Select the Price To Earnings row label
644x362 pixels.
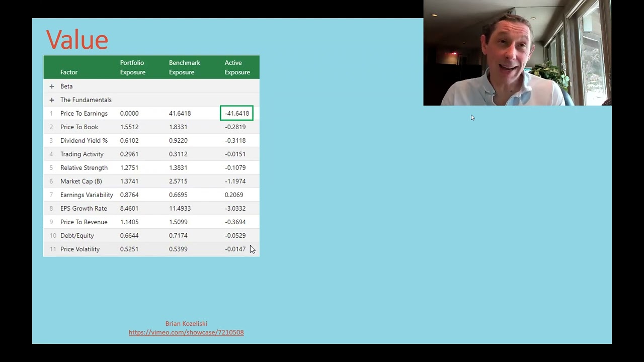click(x=84, y=114)
